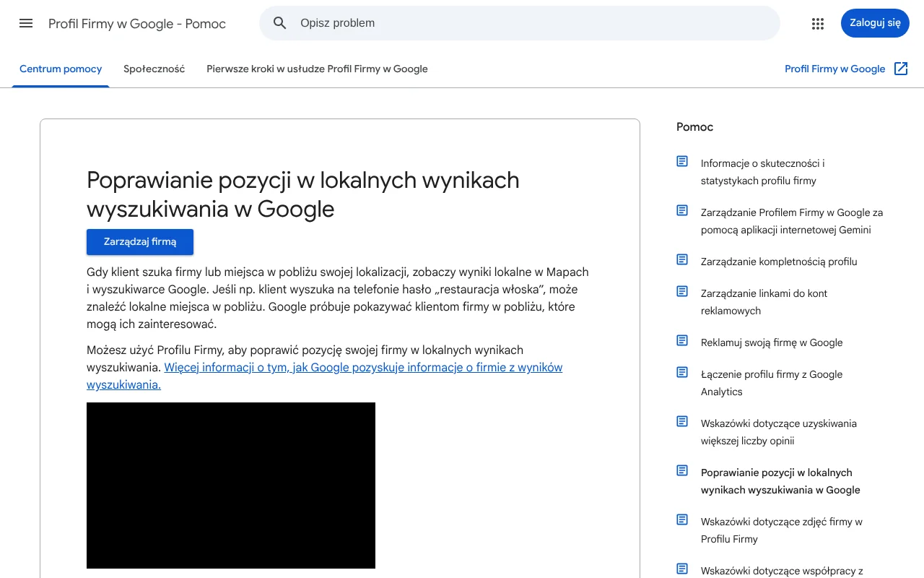This screenshot has height=578, width=924.
Task: Open Zarządzanie kompletnością profilu article
Action: [x=779, y=262]
